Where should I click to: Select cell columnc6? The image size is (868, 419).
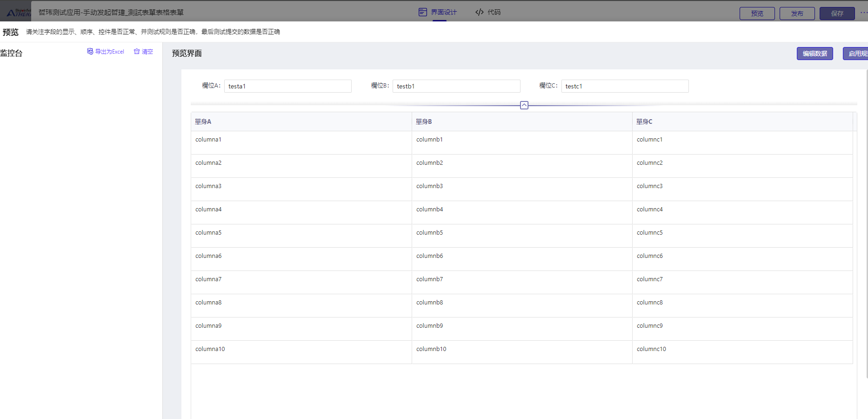[x=742, y=259]
